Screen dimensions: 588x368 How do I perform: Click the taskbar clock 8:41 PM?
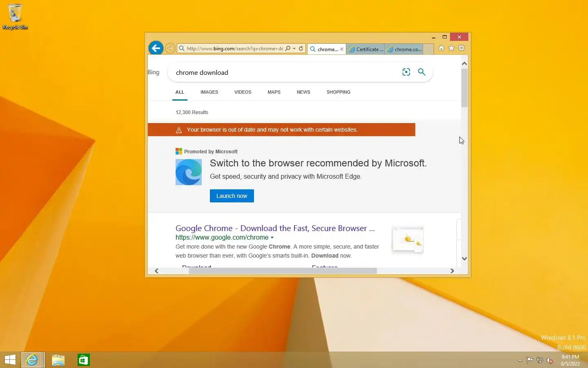click(570, 357)
